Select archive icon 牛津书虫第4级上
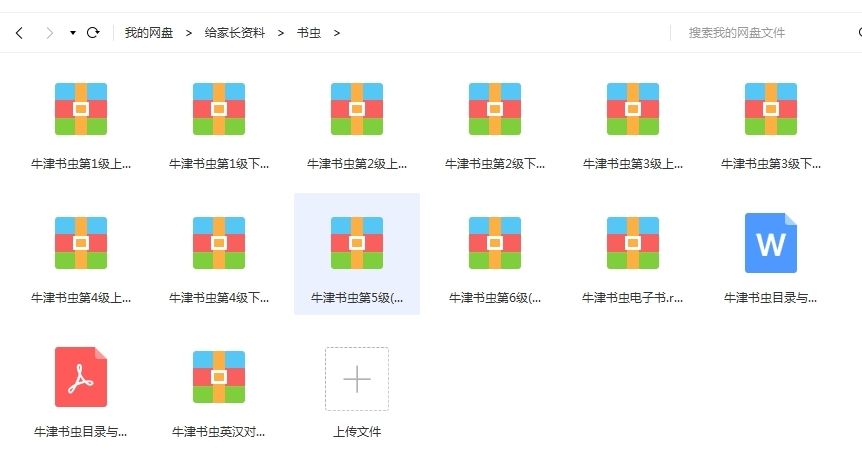The image size is (862, 466). tap(81, 243)
